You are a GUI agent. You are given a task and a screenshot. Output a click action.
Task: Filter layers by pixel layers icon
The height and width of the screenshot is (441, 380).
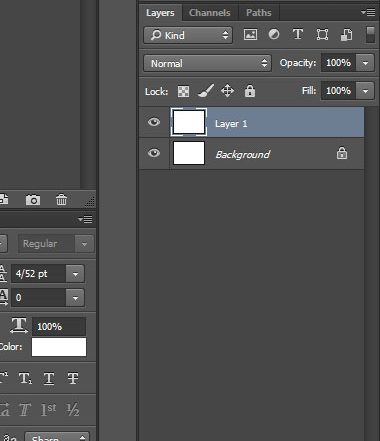point(250,35)
